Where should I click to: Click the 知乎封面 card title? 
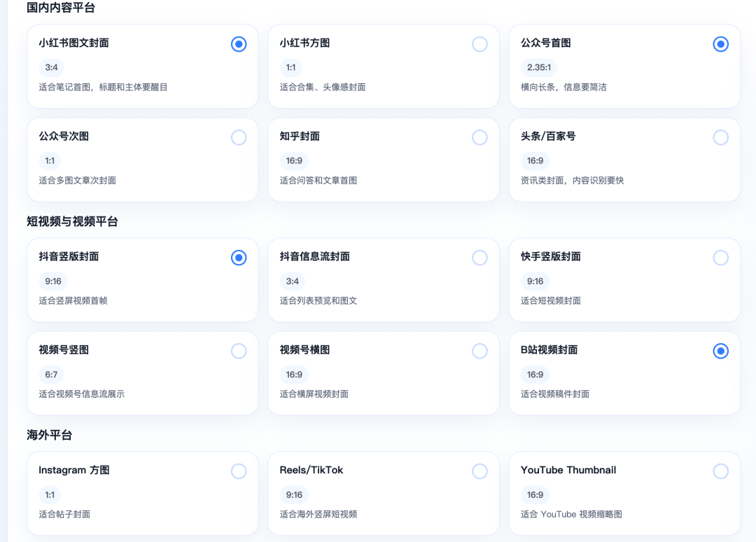300,137
